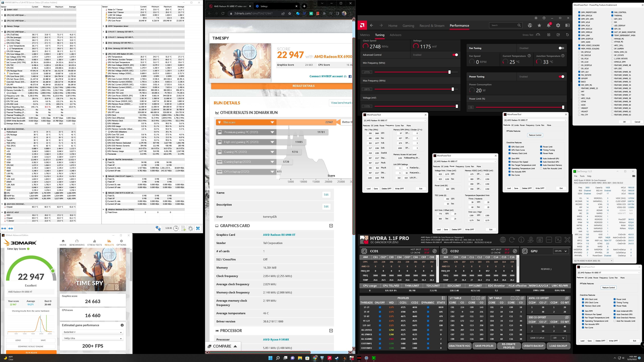
Task: Open the 1440p Ultra resolution dropdown
Action: (x=93, y=339)
